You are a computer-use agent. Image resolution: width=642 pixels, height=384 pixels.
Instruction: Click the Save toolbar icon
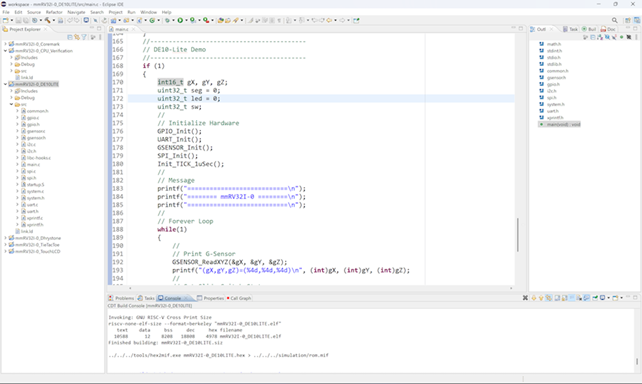coord(18,20)
